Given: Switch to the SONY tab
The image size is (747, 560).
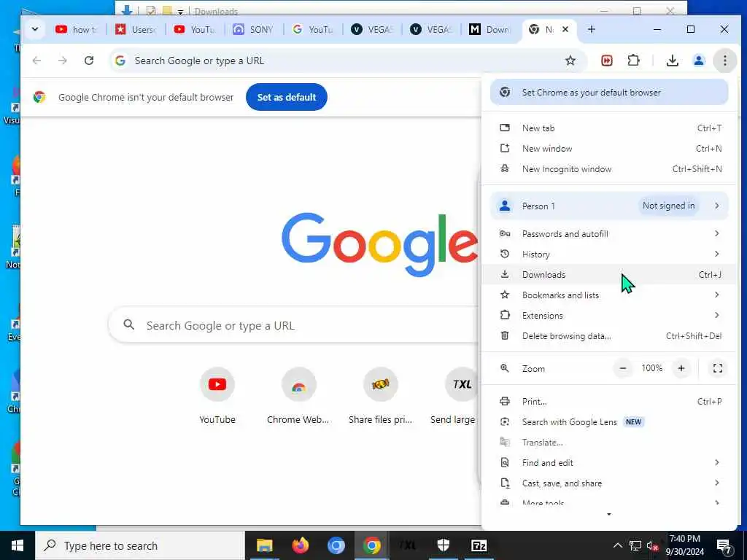Looking at the screenshot, I should click(255, 29).
